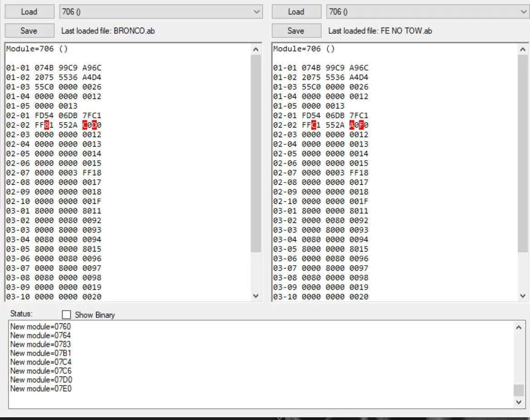Click left pane row 03-03 0000 8000 0093
The image size is (530, 420).
54,230
